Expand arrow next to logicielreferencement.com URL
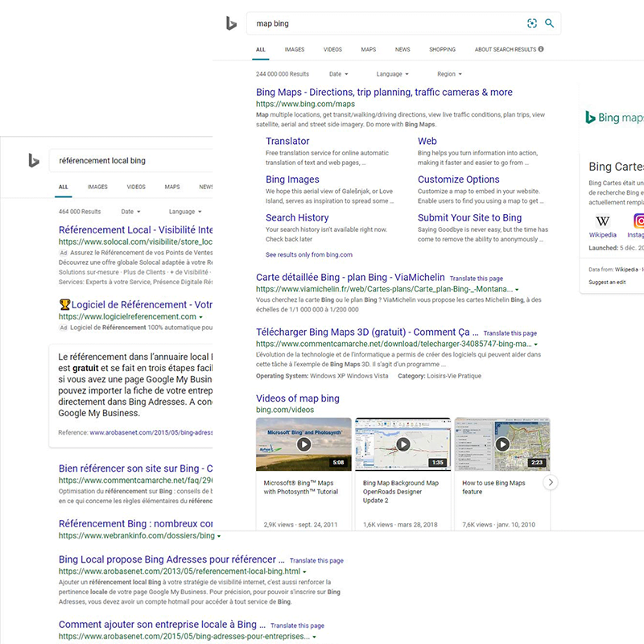Image resolution: width=644 pixels, height=644 pixels. [x=200, y=317]
